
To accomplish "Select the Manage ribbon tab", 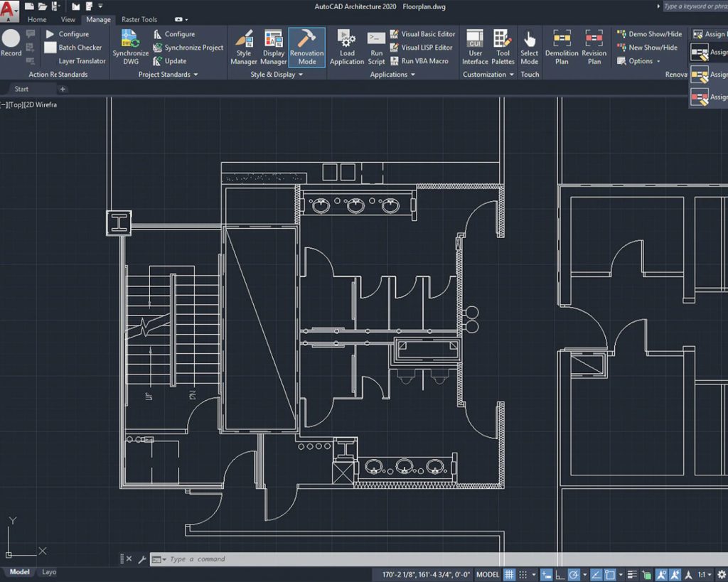I will coord(98,19).
